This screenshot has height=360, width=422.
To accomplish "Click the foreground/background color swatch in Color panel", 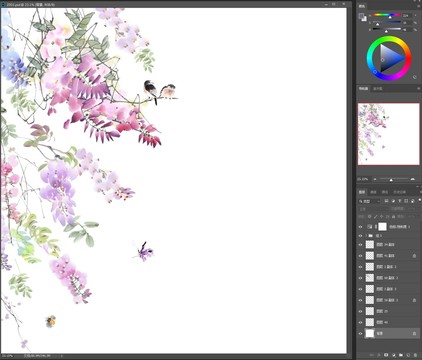I will [x=362, y=17].
